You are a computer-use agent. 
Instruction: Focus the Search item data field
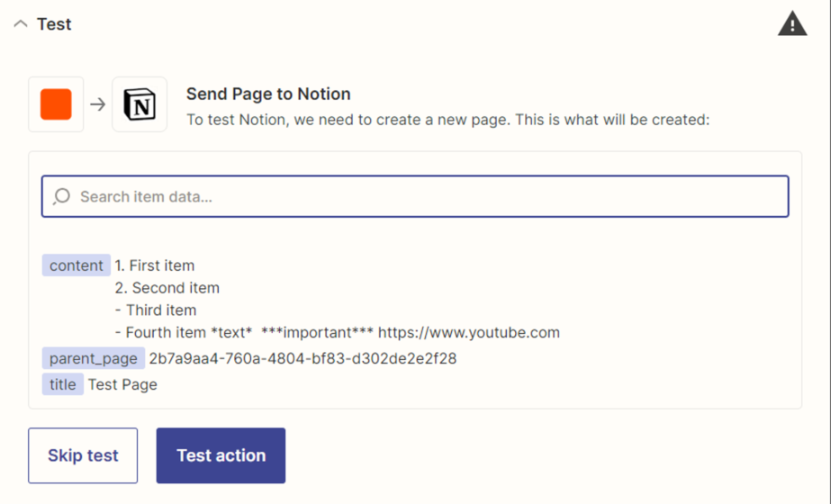415,196
